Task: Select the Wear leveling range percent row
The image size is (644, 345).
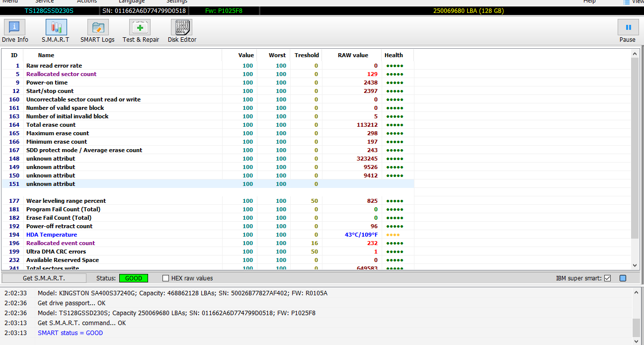Action: 208,201
